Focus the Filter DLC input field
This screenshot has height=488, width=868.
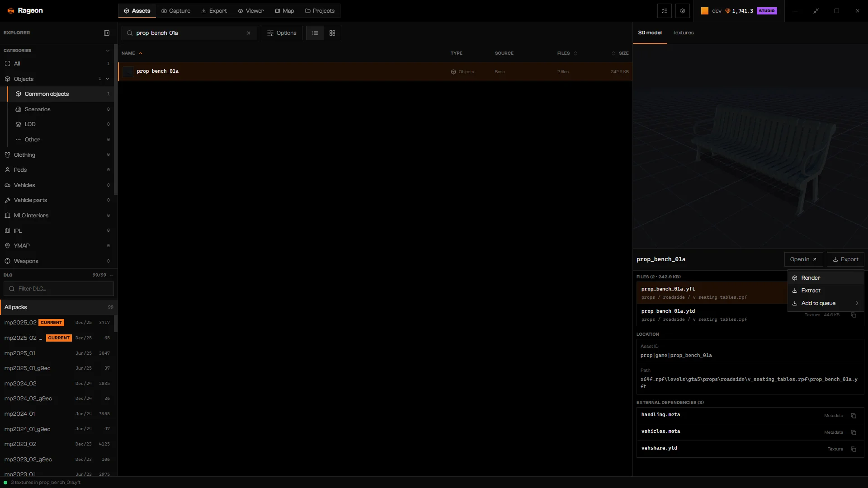coord(59,289)
